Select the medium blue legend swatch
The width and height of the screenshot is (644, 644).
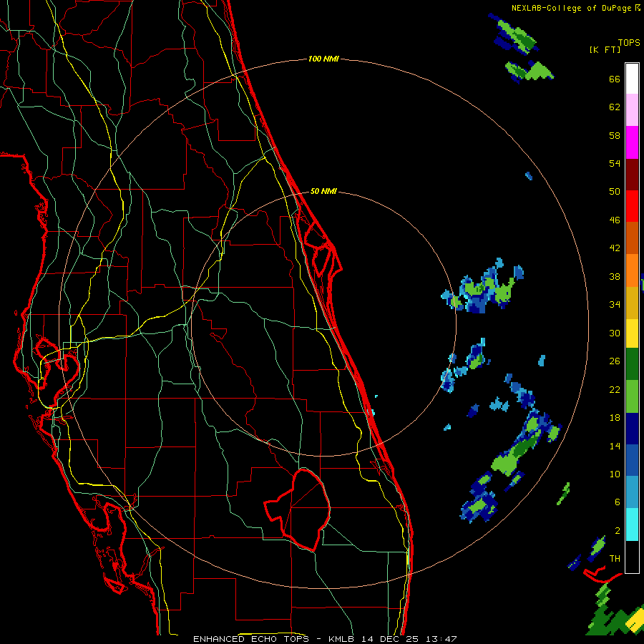point(632,461)
